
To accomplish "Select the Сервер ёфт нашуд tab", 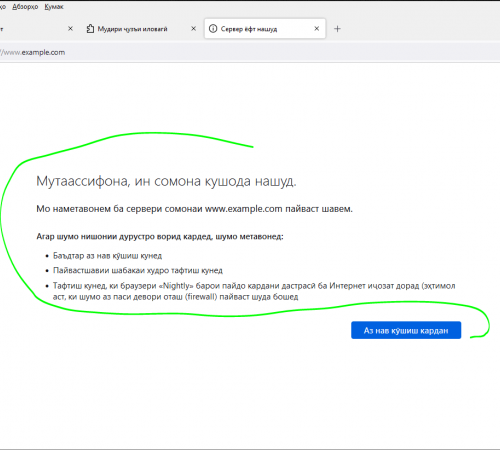I will click(x=265, y=29).
